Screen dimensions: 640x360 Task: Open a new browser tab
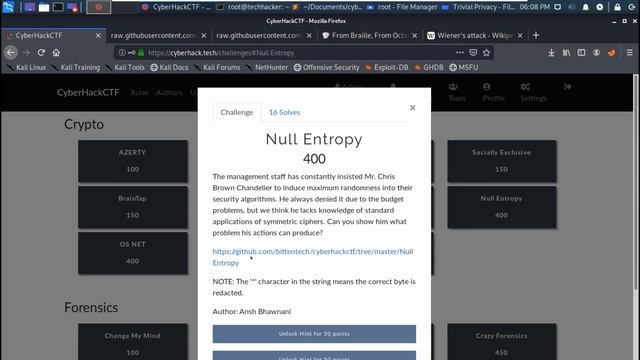tap(536, 36)
